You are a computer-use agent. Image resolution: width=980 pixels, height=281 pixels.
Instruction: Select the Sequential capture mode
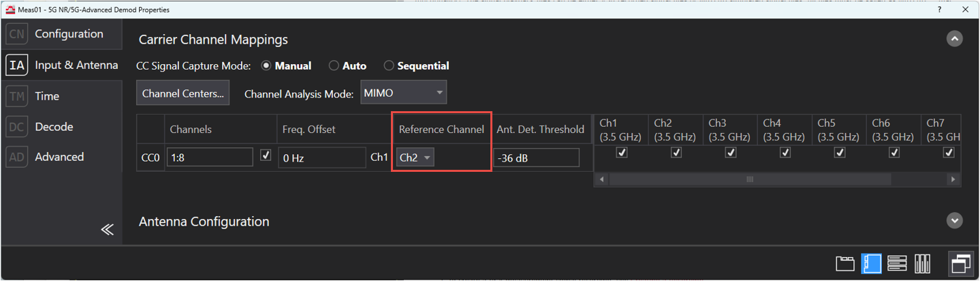(389, 66)
